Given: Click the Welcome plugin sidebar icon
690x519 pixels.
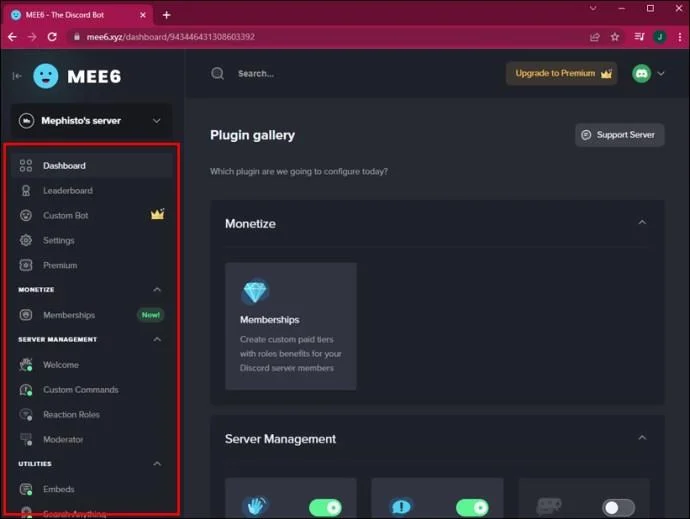Looking at the screenshot, I should (x=26, y=364).
